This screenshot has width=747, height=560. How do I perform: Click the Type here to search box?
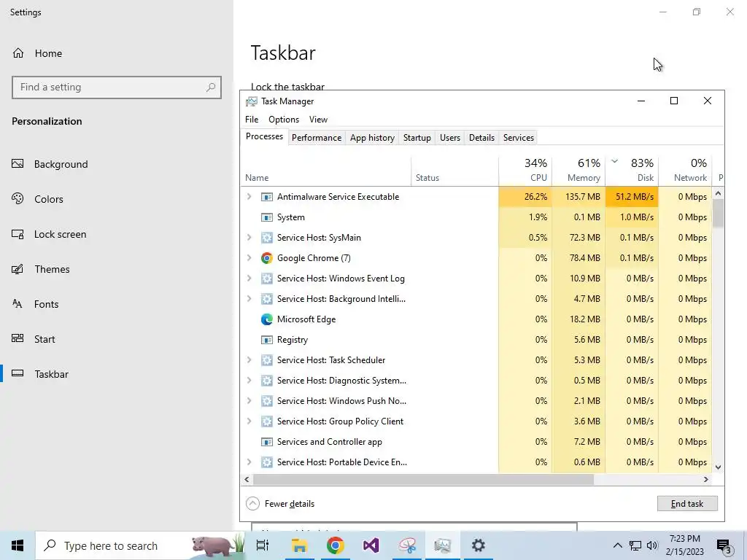click(141, 545)
